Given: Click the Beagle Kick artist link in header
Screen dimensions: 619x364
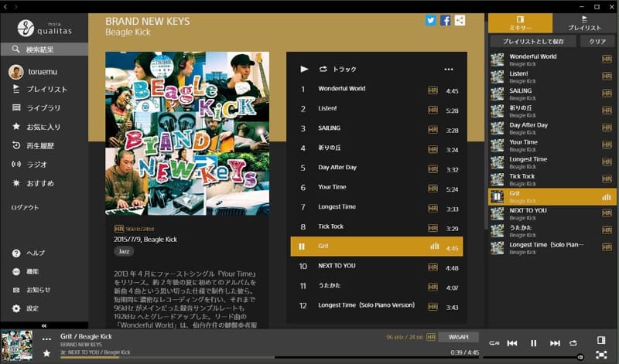Looking at the screenshot, I should 128,32.
